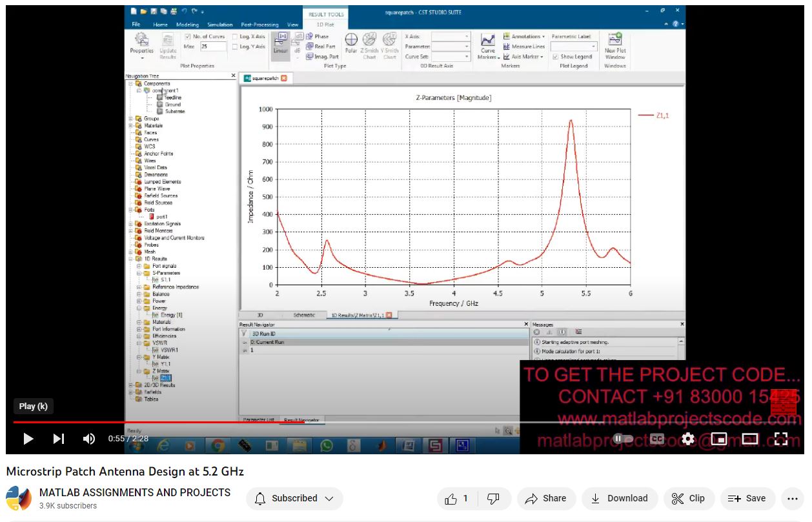812x522 pixels.
Task: Switch to theater mode
Action: pyautogui.click(x=750, y=439)
